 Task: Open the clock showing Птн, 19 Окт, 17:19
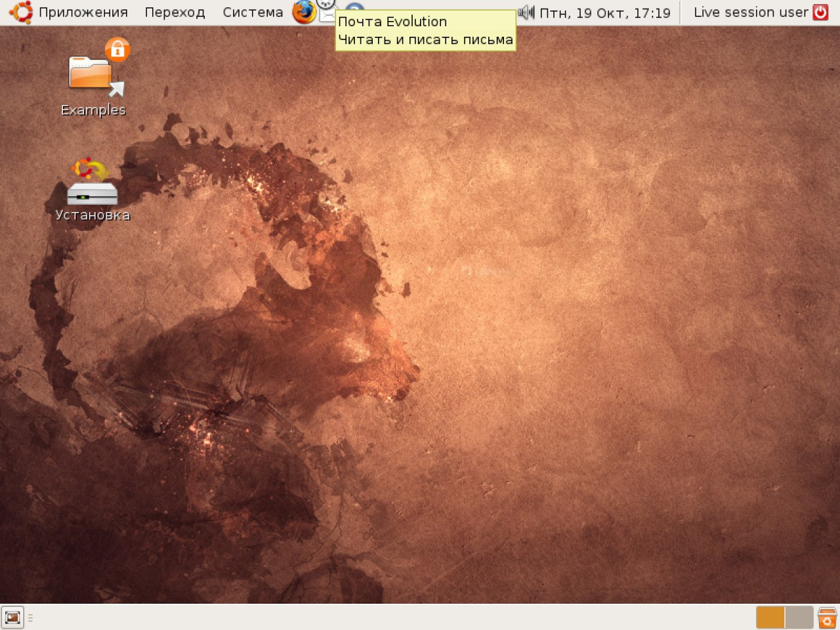605,12
